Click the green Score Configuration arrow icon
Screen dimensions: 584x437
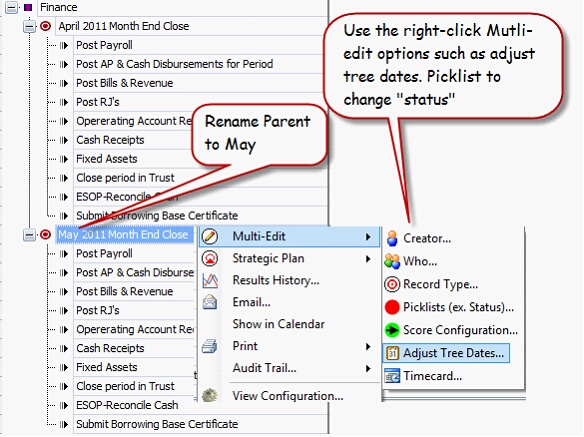pos(392,330)
